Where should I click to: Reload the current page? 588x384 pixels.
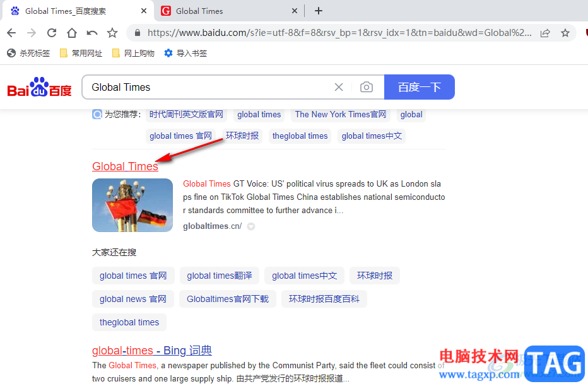coord(52,33)
